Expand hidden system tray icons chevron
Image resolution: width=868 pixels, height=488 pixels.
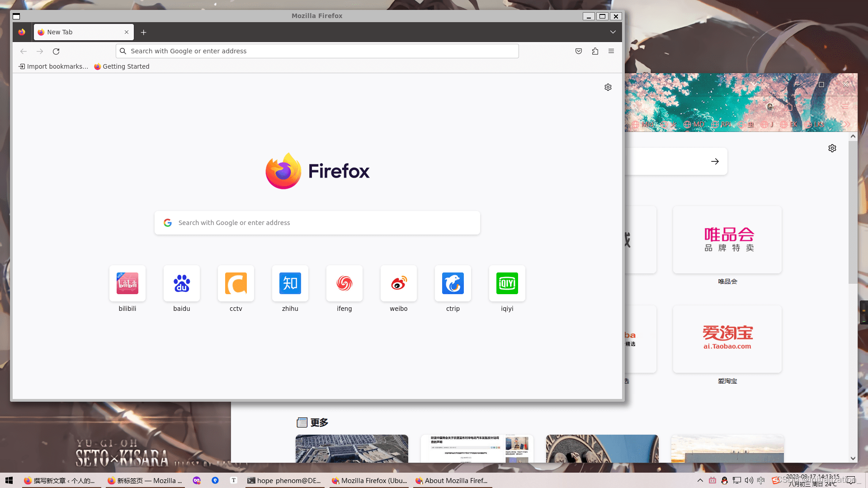[x=700, y=480]
